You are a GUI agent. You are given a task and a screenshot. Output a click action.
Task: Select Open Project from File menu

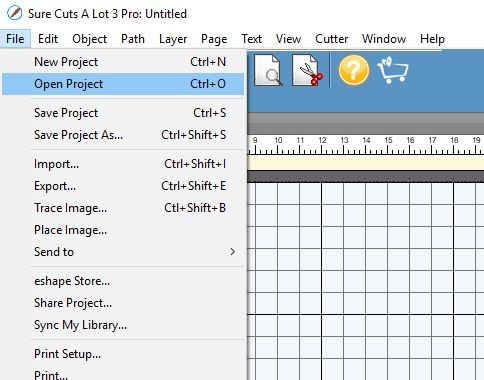(x=123, y=84)
